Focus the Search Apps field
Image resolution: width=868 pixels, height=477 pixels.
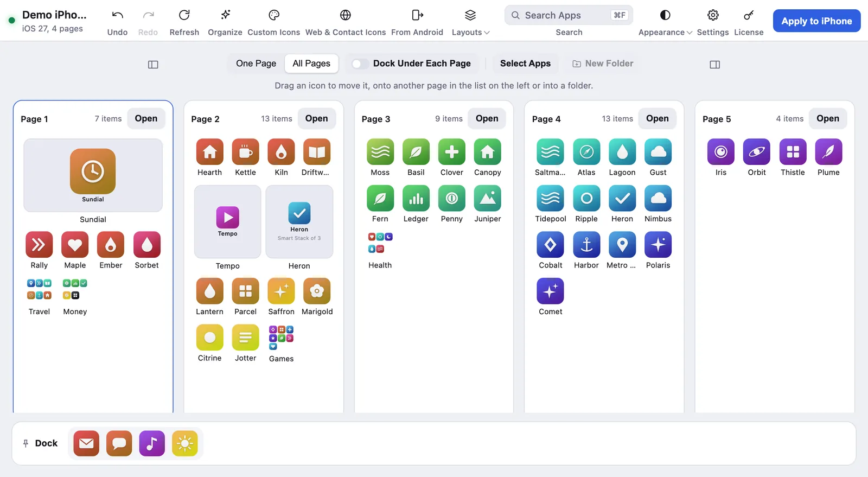[x=569, y=15]
